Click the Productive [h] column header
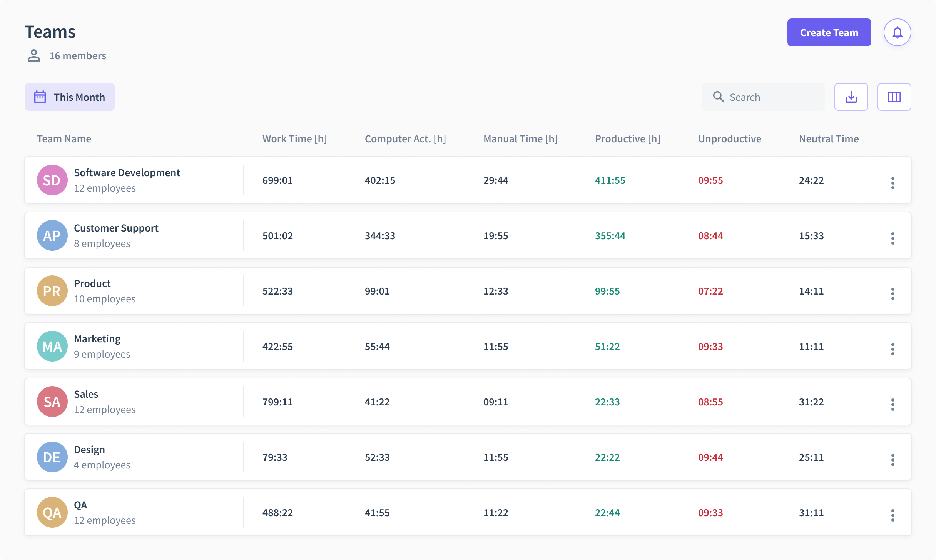The width and height of the screenshot is (936, 560). [x=627, y=139]
